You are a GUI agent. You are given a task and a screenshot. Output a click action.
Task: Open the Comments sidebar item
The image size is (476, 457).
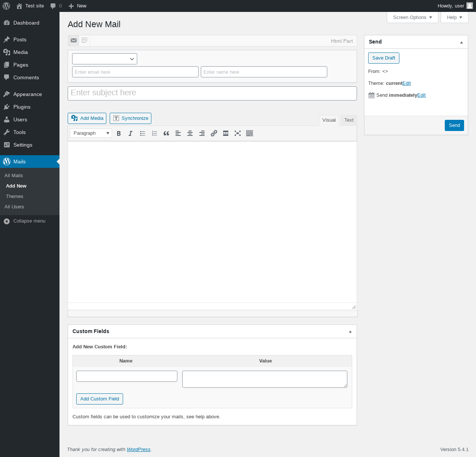point(30,77)
